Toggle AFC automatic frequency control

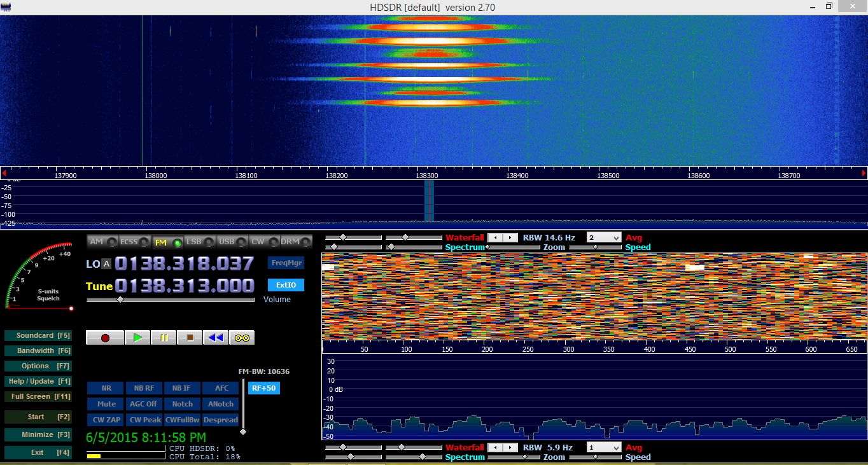(221, 388)
